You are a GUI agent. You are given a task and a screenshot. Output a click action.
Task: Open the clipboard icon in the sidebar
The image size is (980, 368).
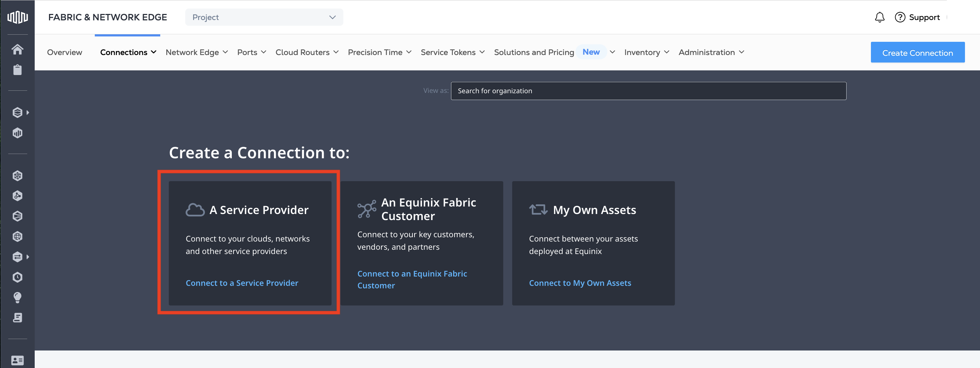(18, 70)
